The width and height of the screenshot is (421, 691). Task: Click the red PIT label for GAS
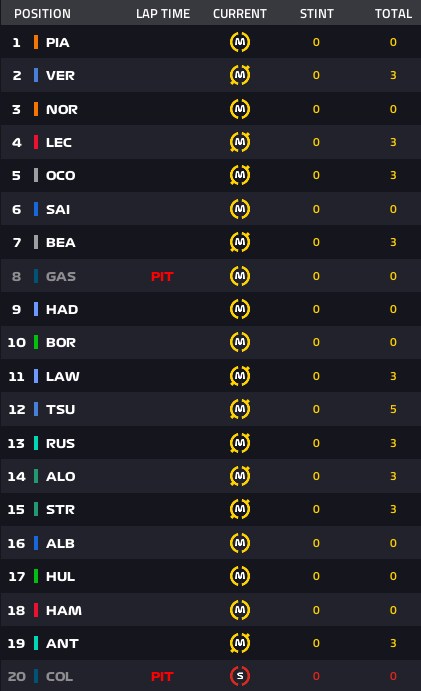point(162,276)
